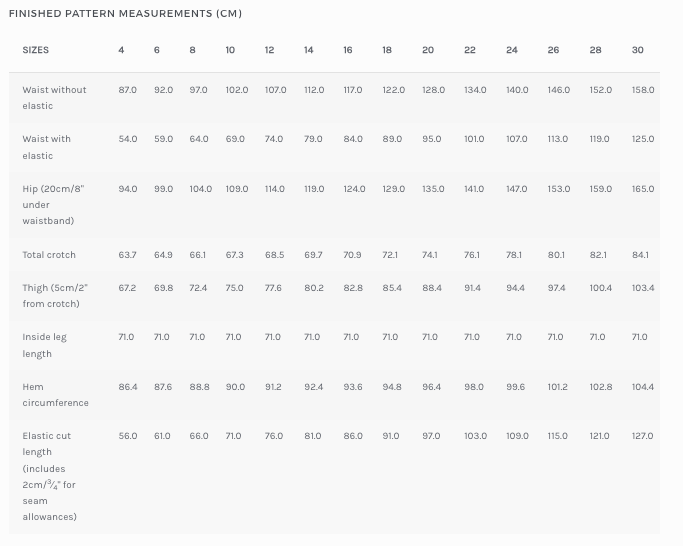Click the 127.0 elastic cut length value
Image resolution: width=683 pixels, height=546 pixels.
click(x=642, y=436)
